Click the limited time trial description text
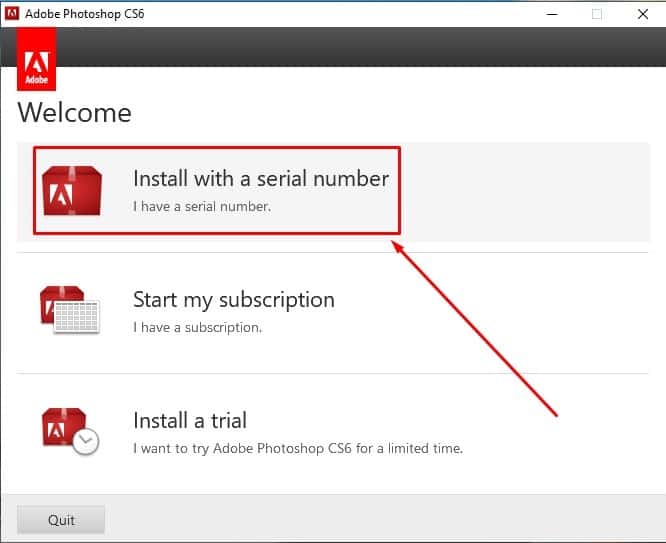666x543 pixels. (x=297, y=448)
